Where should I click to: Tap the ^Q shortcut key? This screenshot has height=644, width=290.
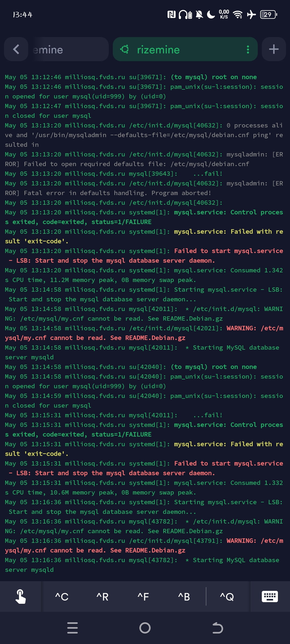tap(227, 597)
